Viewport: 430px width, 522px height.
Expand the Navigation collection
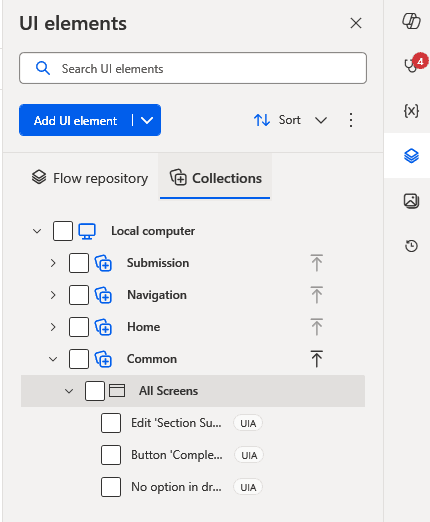coord(53,295)
